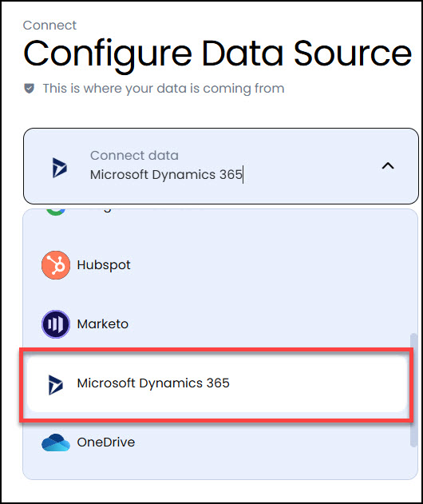
Task: Collapse the Connect data dropdown with the chevron
Action: click(388, 166)
